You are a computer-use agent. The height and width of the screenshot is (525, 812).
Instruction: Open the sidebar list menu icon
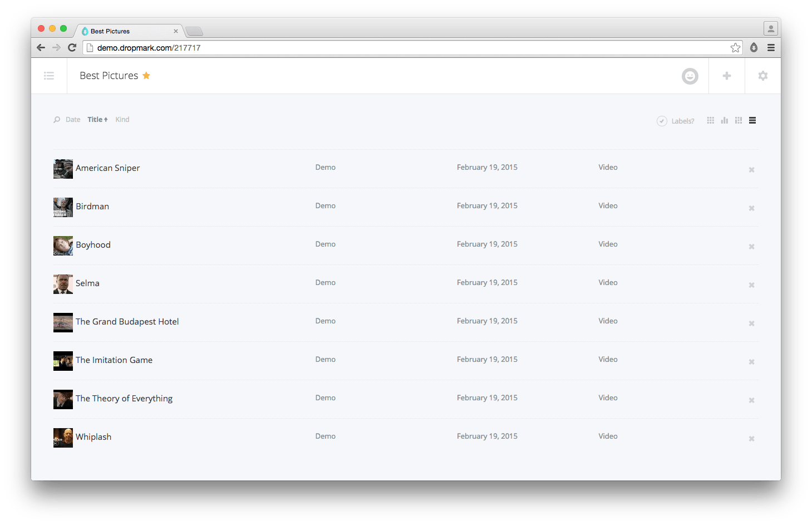(x=49, y=76)
